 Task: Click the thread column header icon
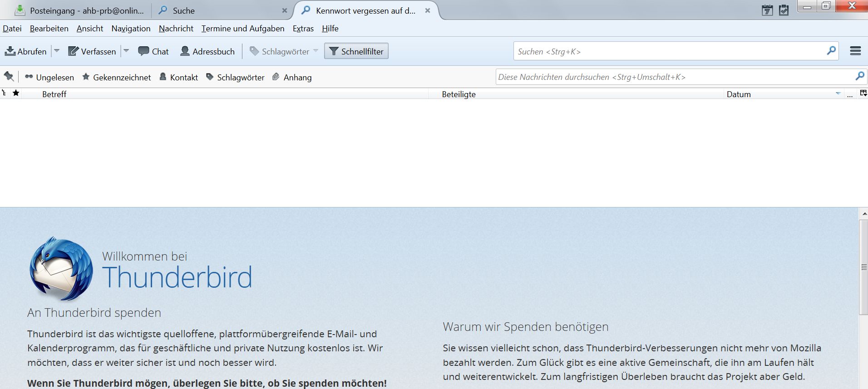click(4, 93)
